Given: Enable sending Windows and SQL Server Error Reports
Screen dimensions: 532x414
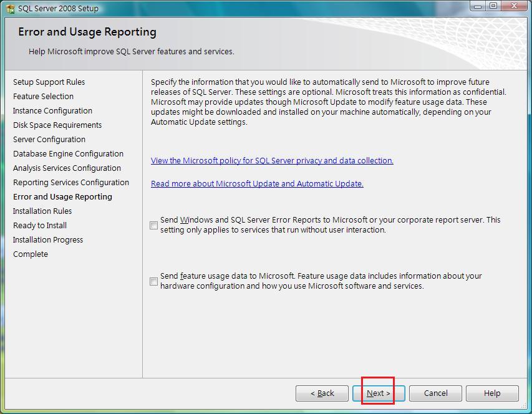Looking at the screenshot, I should [153, 225].
